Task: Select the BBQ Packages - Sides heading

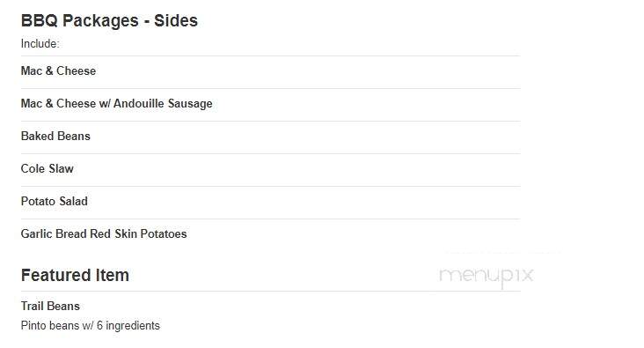Action: 109,20
